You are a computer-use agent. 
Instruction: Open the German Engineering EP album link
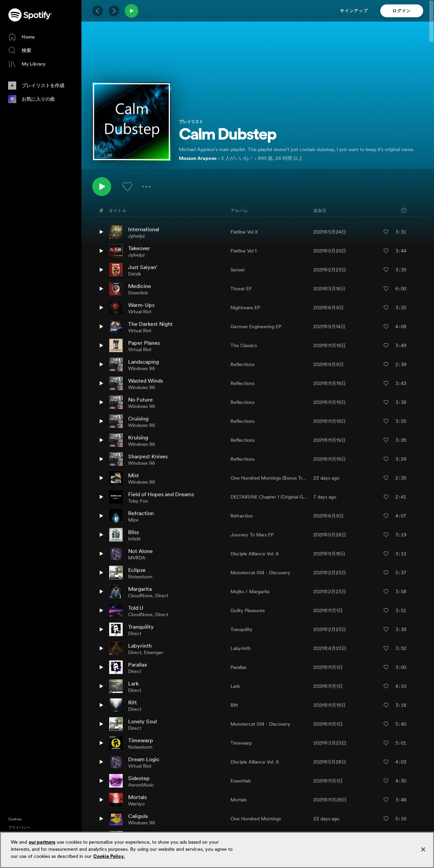click(x=256, y=327)
